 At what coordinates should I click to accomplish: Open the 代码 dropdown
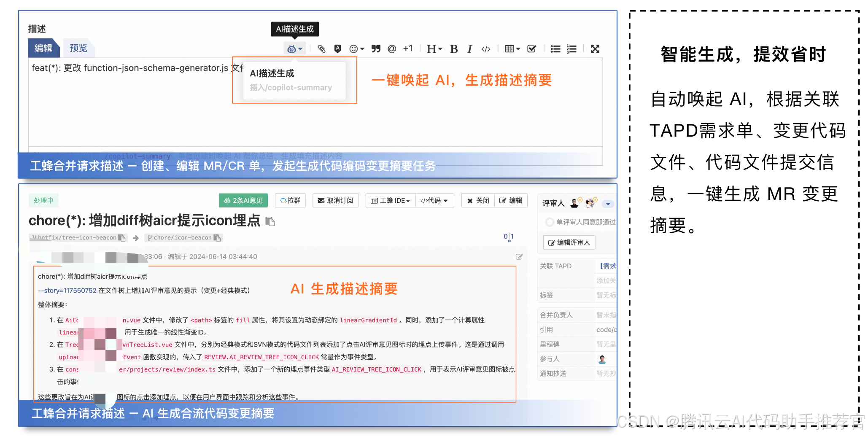[x=434, y=200]
